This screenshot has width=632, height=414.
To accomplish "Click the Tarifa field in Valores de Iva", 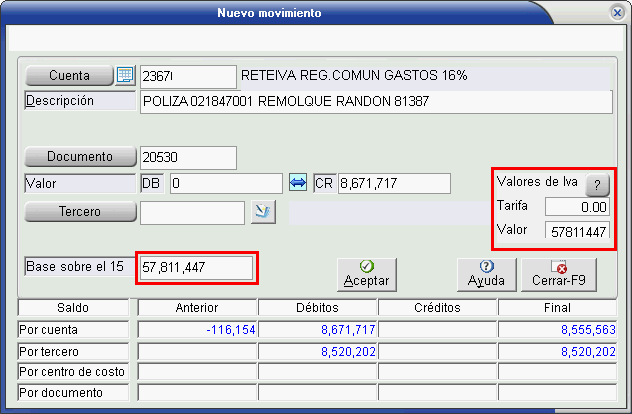I will click(x=576, y=207).
